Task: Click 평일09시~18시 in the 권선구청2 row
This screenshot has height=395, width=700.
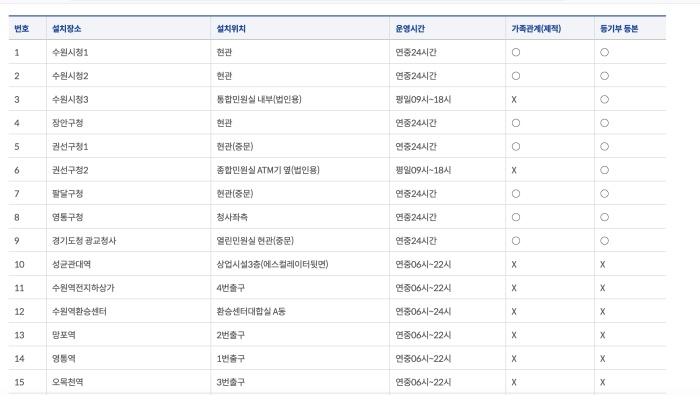Action: [x=423, y=170]
